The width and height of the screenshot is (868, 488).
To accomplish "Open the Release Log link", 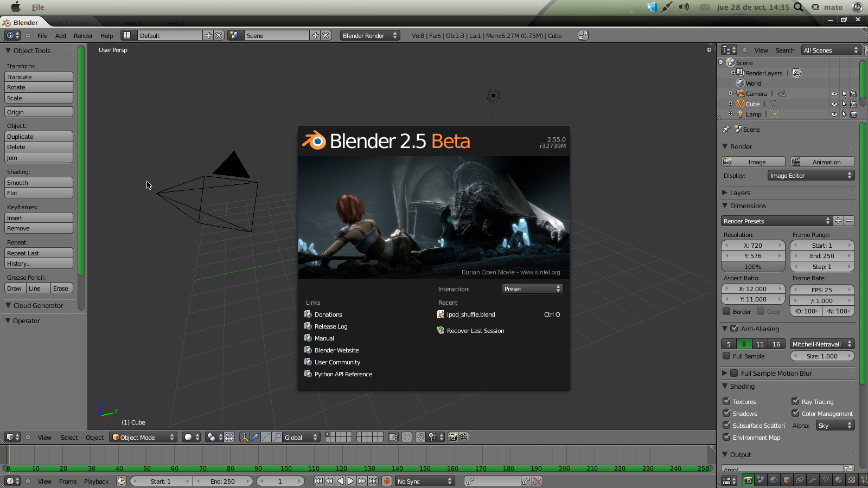I will click(326, 326).
